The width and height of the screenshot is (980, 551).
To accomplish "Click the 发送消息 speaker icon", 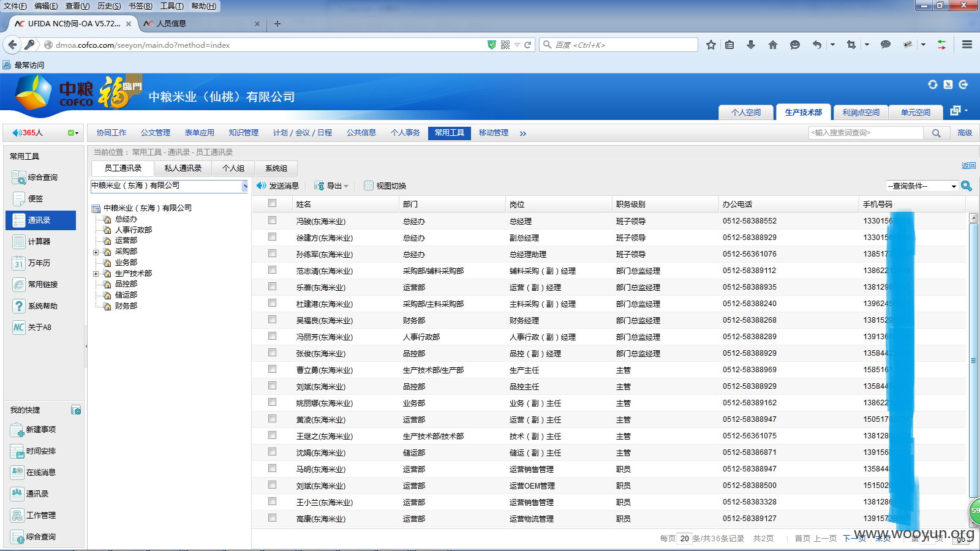I will tap(261, 186).
